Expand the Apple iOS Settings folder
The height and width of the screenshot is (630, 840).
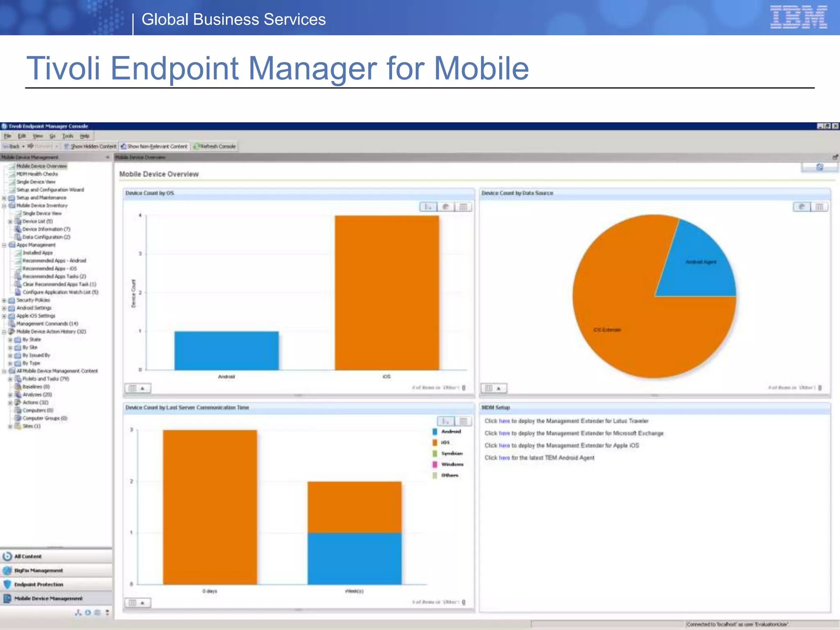click(x=4, y=316)
